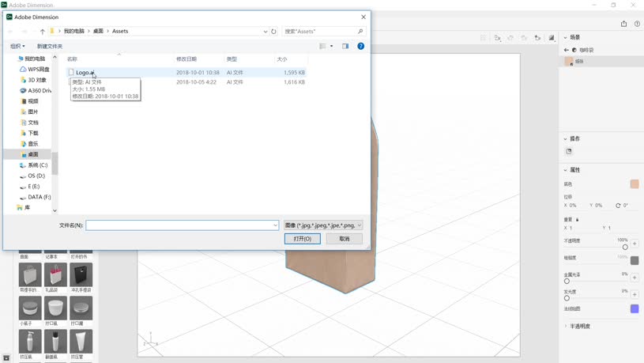Image resolution: width=644 pixels, height=363 pixels.
Task: Collapse the 操作 section
Action: 565,139
